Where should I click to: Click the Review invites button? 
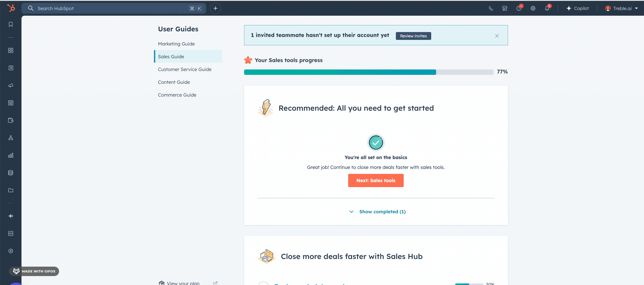pos(413,36)
